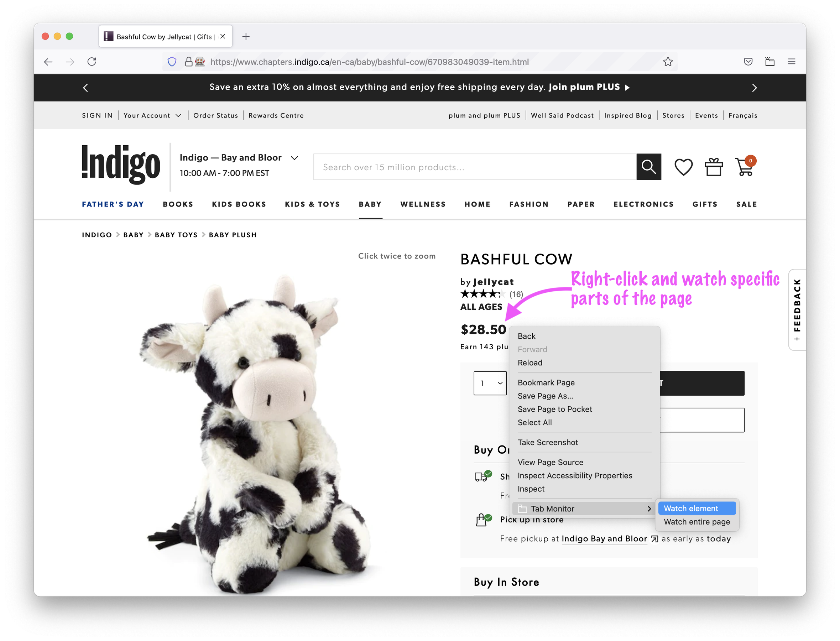Open Inspired Blog link
The height and width of the screenshot is (641, 840).
coord(628,116)
